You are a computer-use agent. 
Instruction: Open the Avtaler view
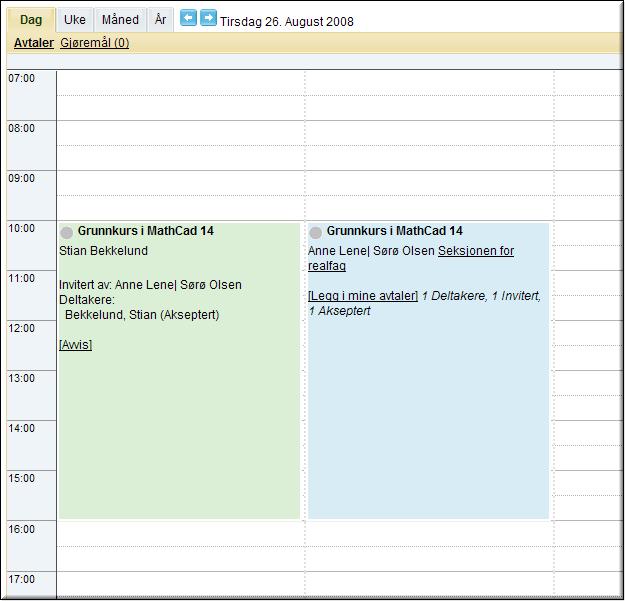[x=34, y=43]
